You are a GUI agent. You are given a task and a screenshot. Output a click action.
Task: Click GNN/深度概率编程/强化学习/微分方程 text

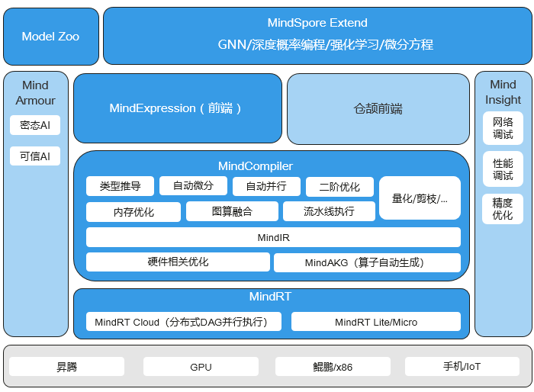point(325,45)
